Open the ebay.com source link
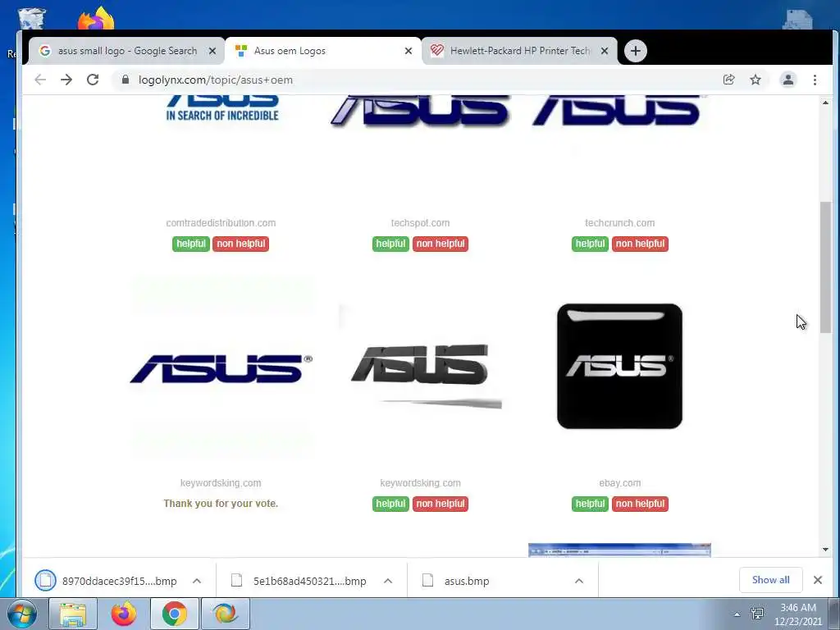 620,483
